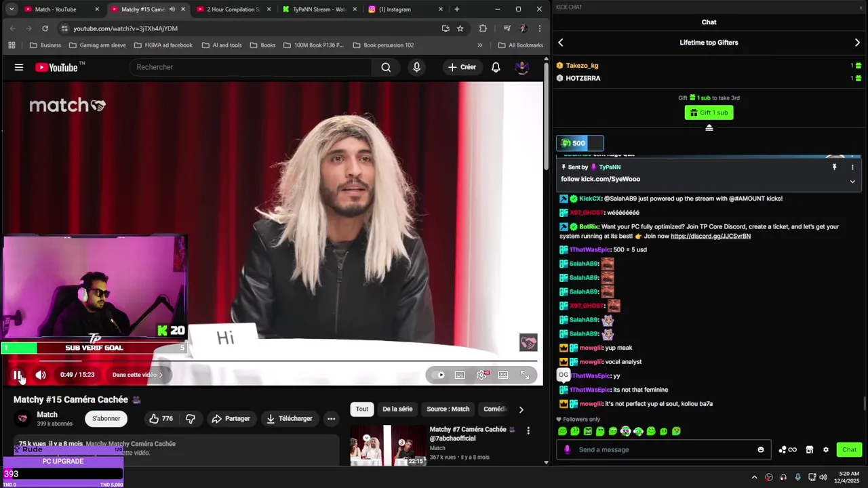Seek on the video progress bar
Screen dimensions: 868x488
(271, 361)
